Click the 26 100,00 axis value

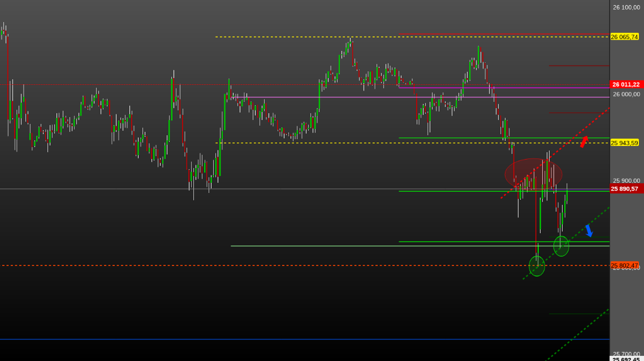[x=626, y=7]
